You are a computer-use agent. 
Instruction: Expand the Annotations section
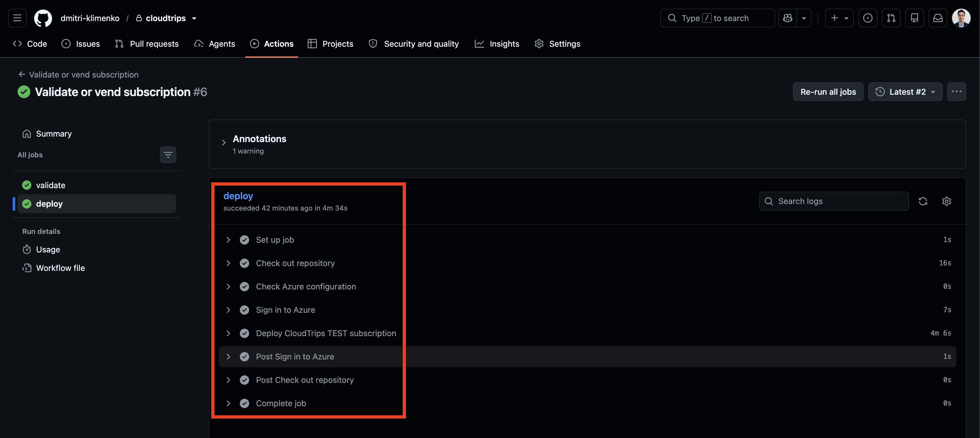tap(224, 142)
